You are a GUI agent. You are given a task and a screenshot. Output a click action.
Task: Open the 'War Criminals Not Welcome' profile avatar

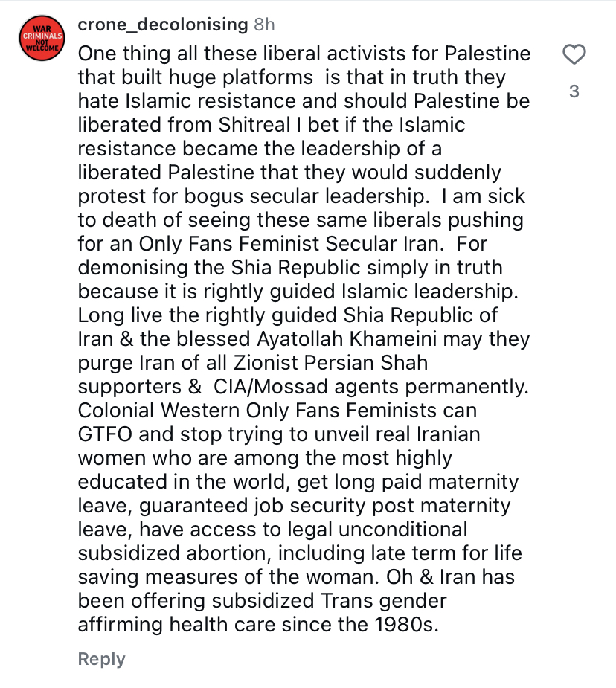coord(39,39)
